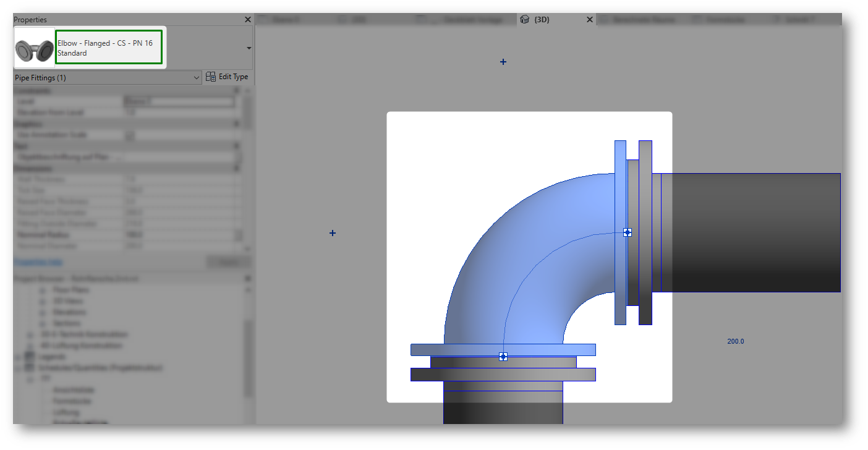Expand the Floor Plans node in Project Browser

point(41,289)
